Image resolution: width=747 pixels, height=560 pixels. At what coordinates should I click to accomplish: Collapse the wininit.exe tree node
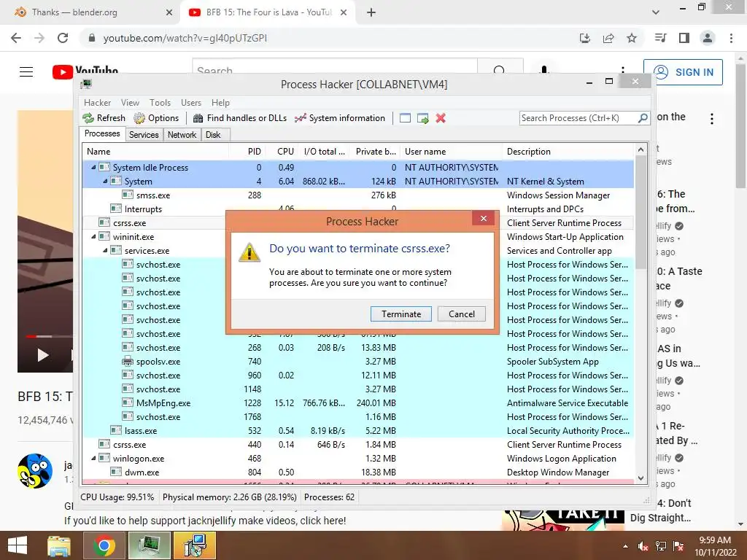coord(93,236)
